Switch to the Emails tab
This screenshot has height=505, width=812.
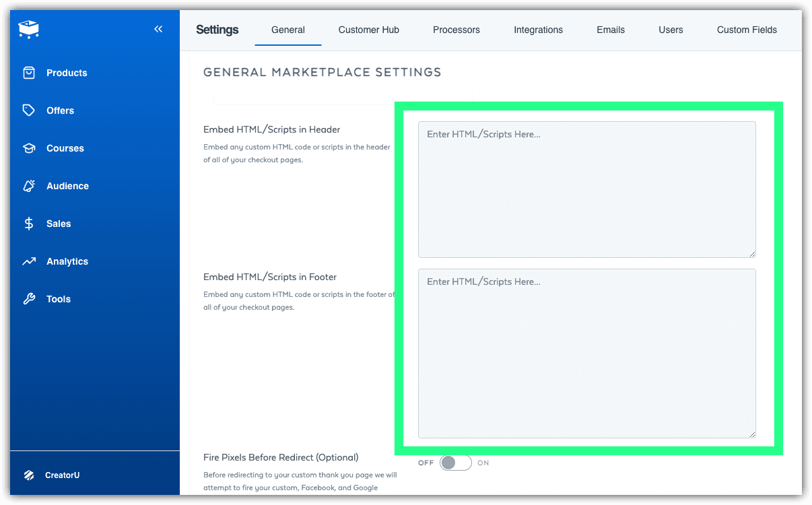611,30
